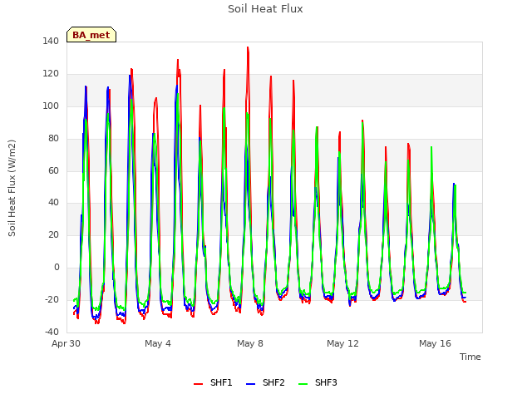Click the May 4 x-axis label
532x399 pixels.
point(158,343)
